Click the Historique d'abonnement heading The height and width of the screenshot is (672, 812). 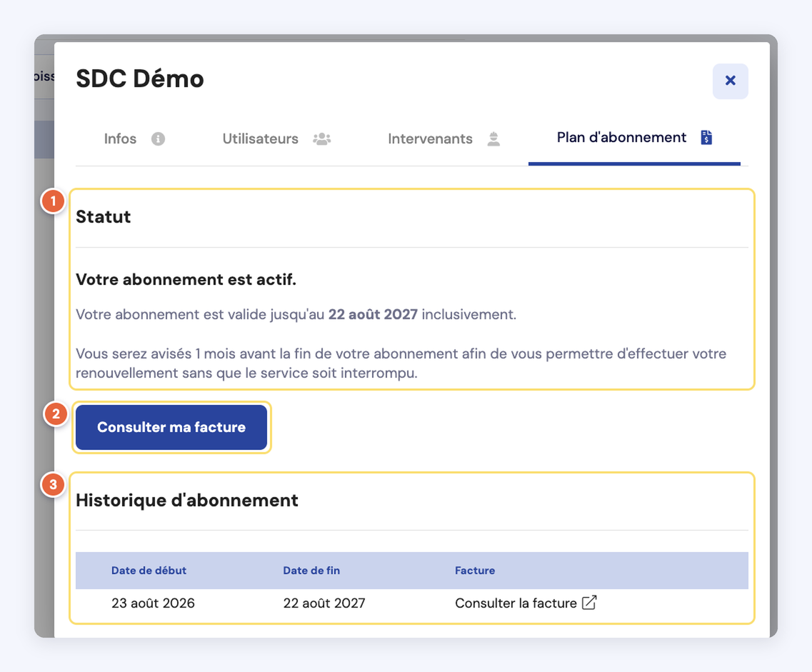(x=187, y=500)
